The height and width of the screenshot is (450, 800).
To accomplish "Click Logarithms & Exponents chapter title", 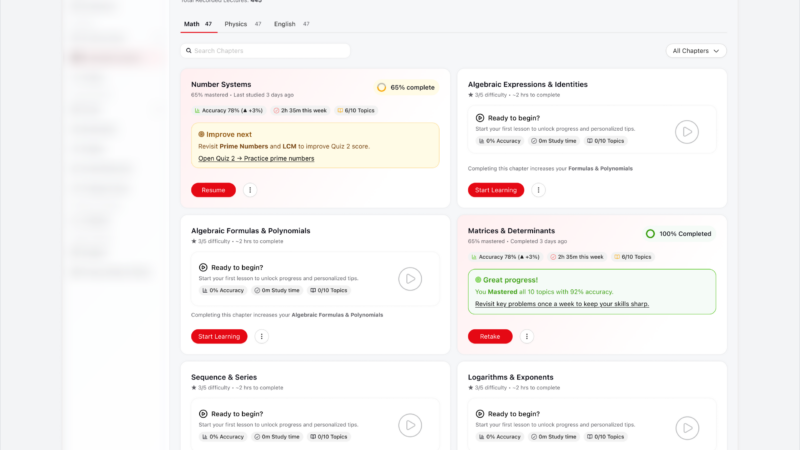I will [510, 377].
